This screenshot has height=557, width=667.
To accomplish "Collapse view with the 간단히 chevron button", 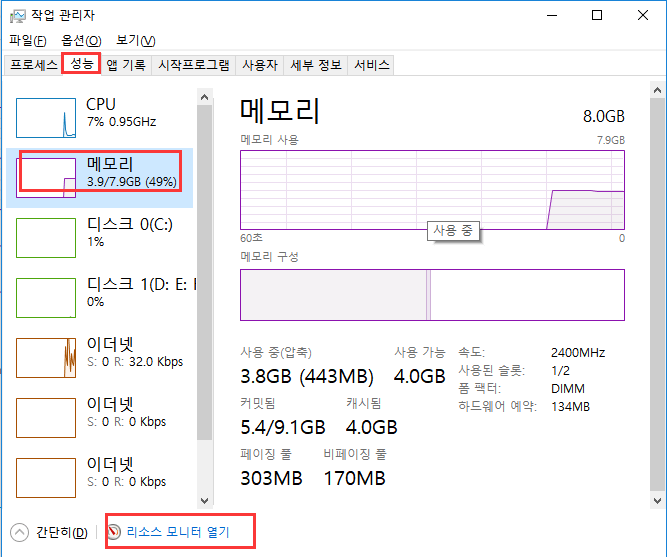I will point(19,532).
